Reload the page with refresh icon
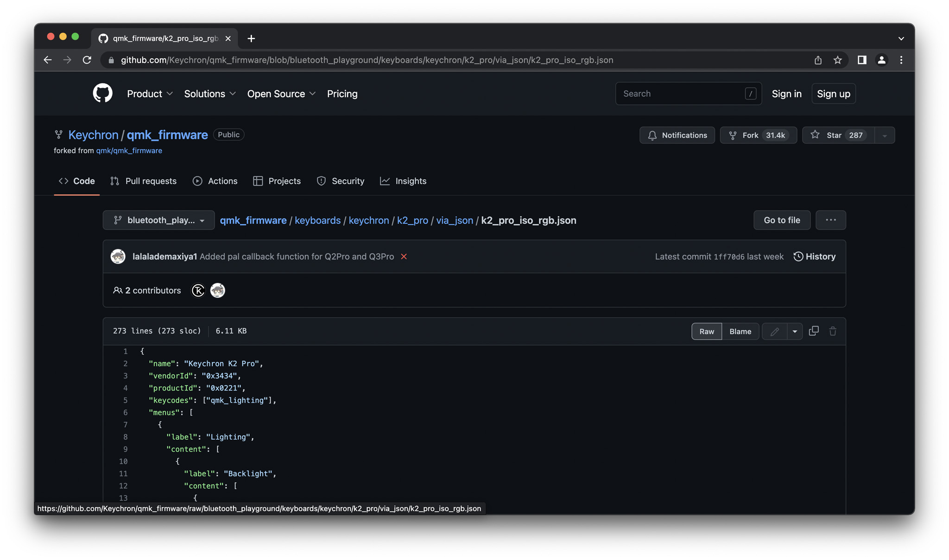 (87, 60)
